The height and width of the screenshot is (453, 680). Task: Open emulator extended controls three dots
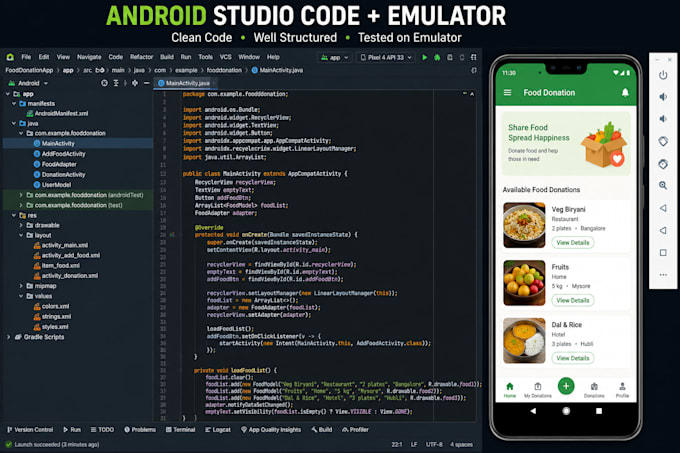click(x=663, y=275)
